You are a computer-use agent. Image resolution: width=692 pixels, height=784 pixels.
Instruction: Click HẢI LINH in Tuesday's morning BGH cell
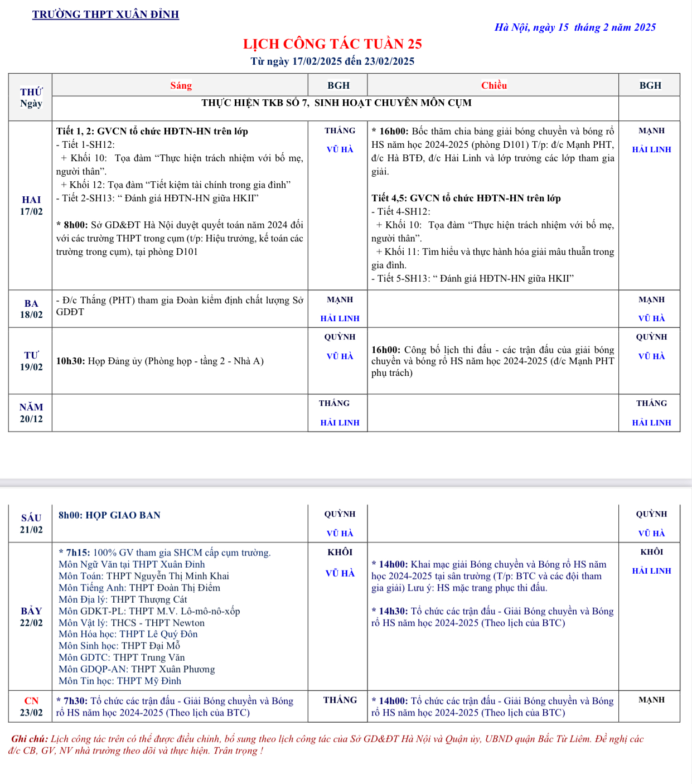pos(340,319)
